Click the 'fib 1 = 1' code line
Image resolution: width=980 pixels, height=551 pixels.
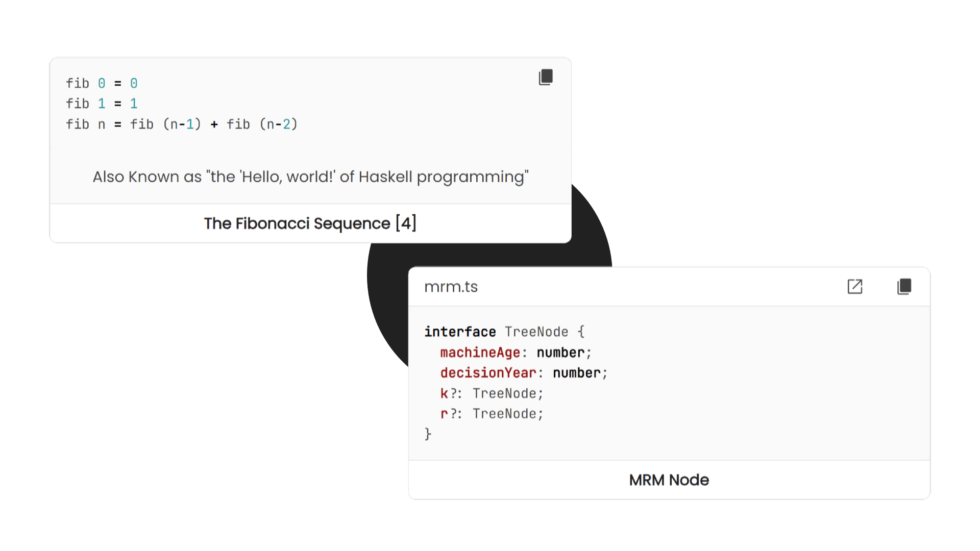(102, 104)
